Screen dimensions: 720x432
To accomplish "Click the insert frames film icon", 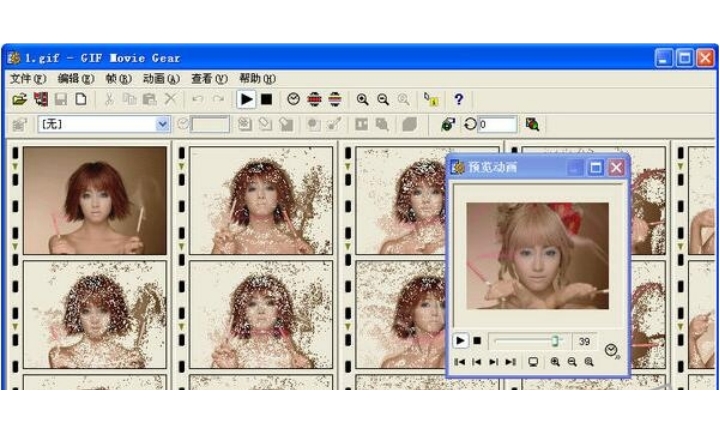I will 40,99.
